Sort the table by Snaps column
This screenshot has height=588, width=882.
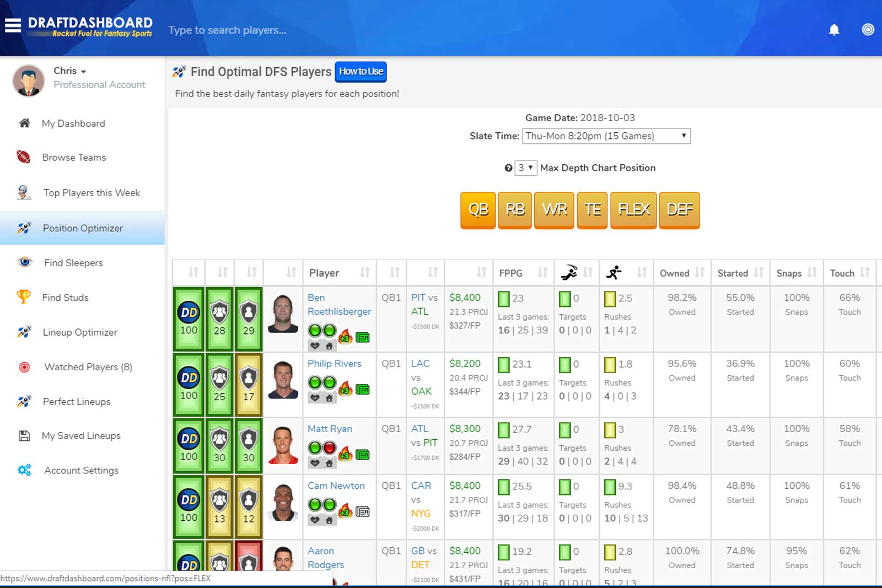(796, 273)
